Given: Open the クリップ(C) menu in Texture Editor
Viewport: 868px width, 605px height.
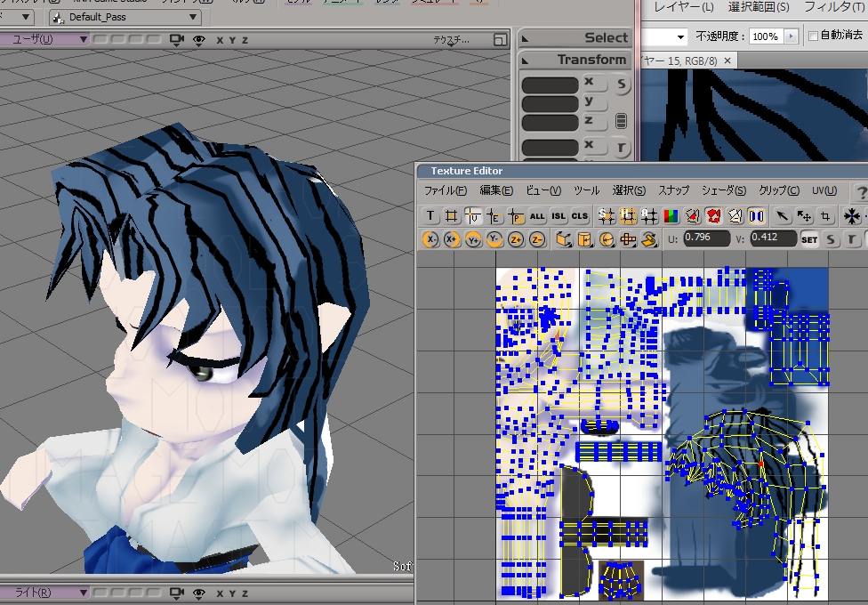Looking at the screenshot, I should coord(779,190).
